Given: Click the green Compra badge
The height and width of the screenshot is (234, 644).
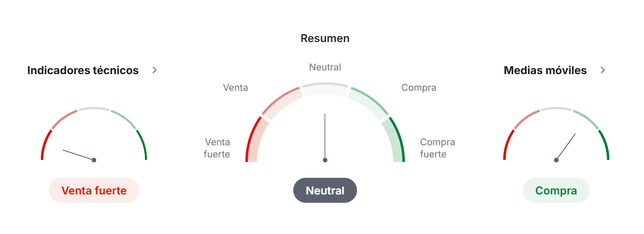Looking at the screenshot, I should click(x=556, y=190).
